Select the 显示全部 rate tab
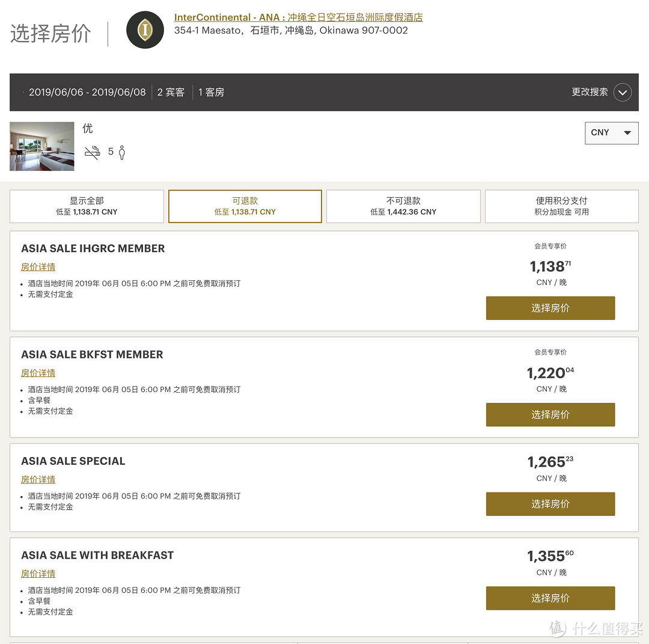Screen dimensions: 649x644 [87, 206]
